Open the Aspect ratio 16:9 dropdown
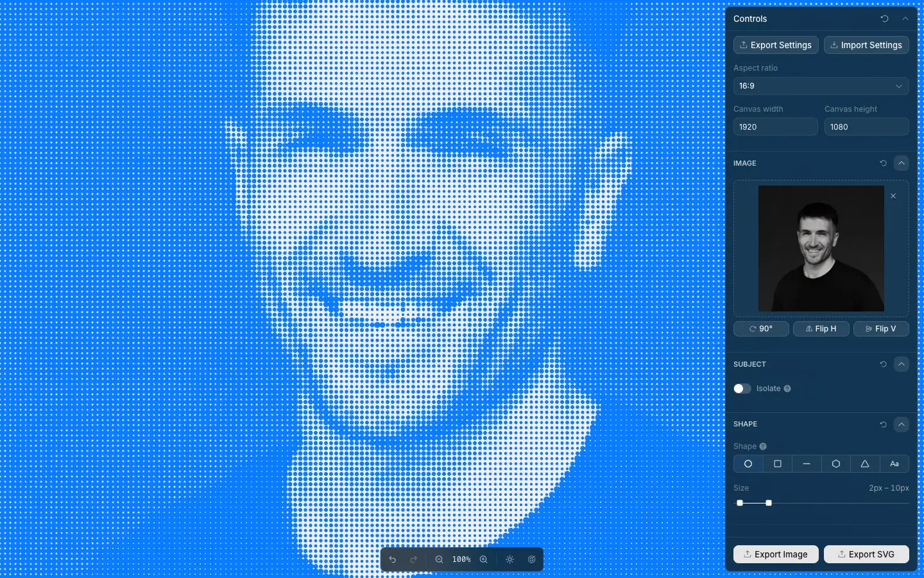The image size is (924, 578). (821, 86)
